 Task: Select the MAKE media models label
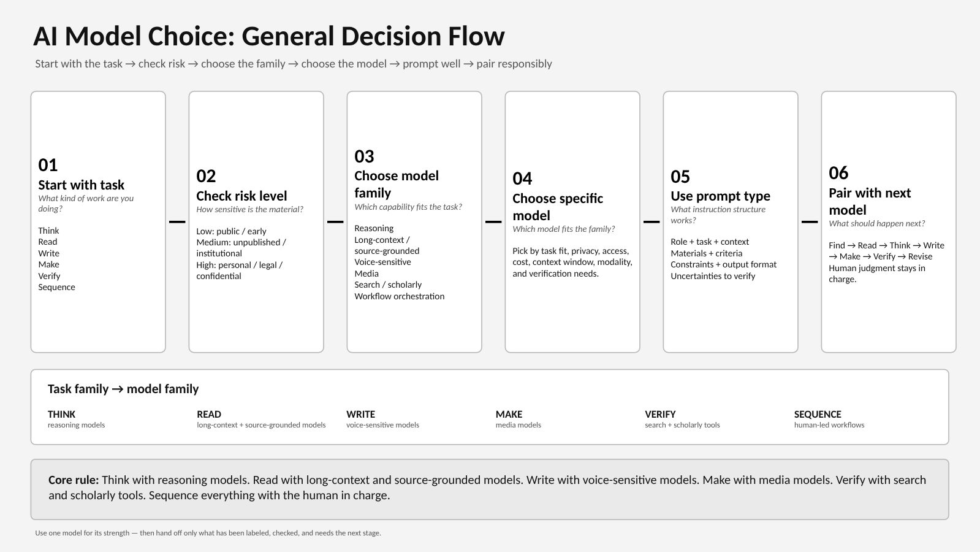pos(518,419)
